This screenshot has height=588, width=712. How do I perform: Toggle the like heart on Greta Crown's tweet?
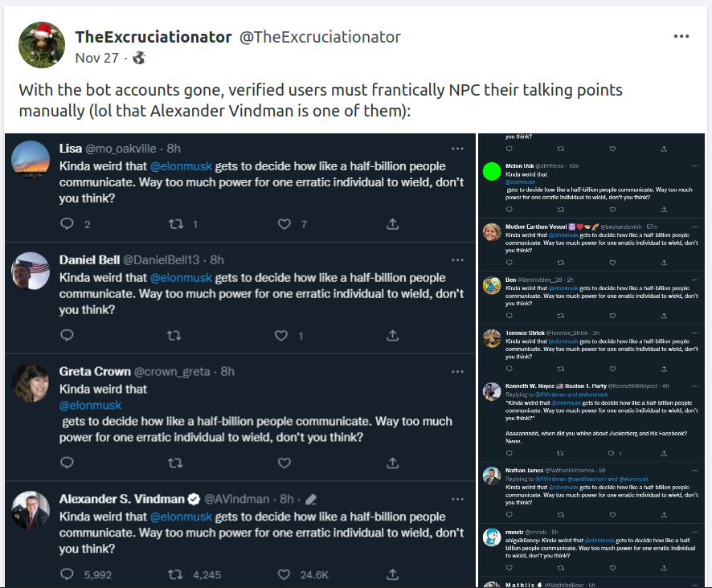(x=283, y=463)
